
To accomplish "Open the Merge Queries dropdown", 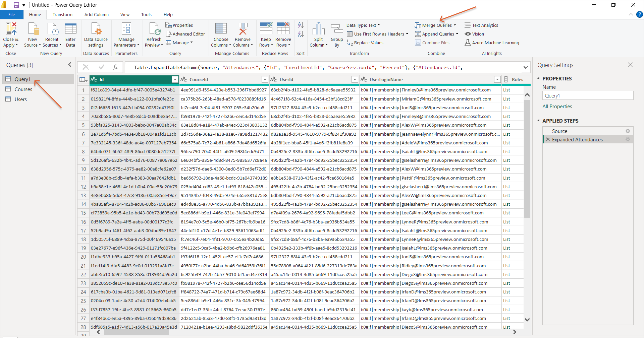I will (455, 25).
